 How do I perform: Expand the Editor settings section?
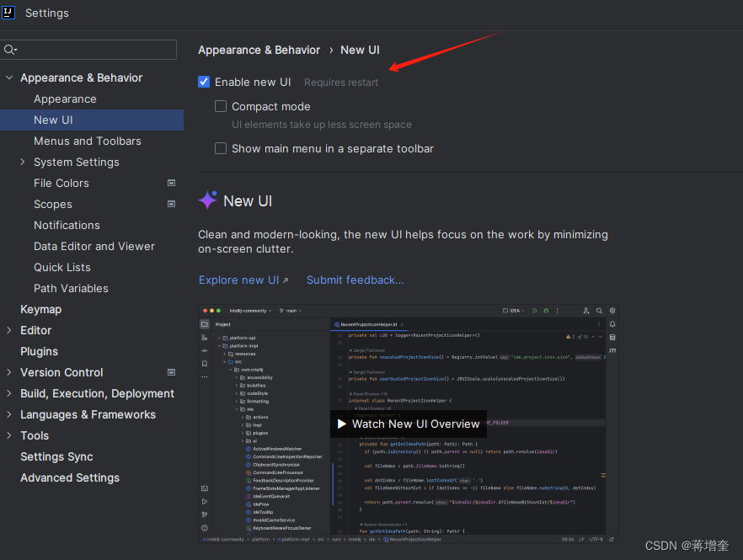pos(9,330)
